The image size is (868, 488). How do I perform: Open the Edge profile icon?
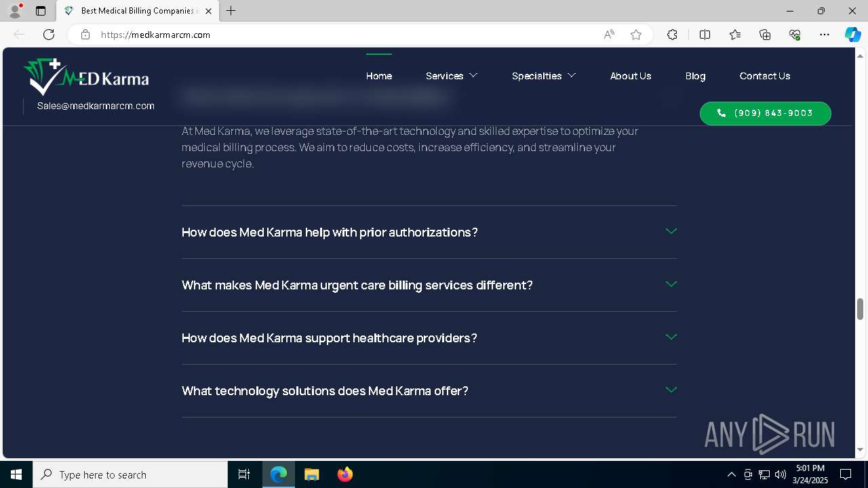click(15, 11)
